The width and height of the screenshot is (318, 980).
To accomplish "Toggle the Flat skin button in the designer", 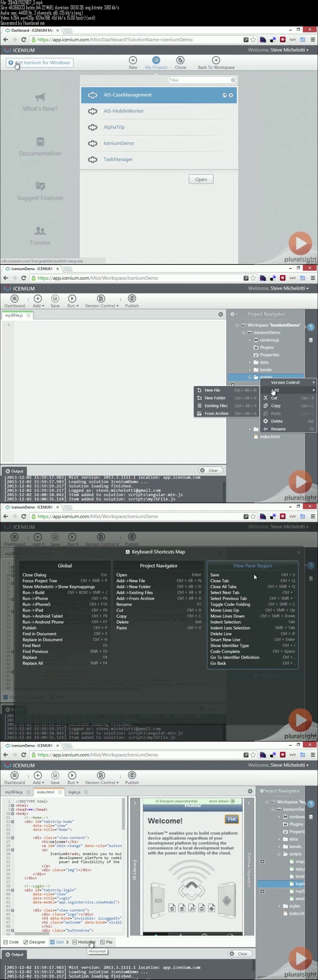I will coord(232,819).
